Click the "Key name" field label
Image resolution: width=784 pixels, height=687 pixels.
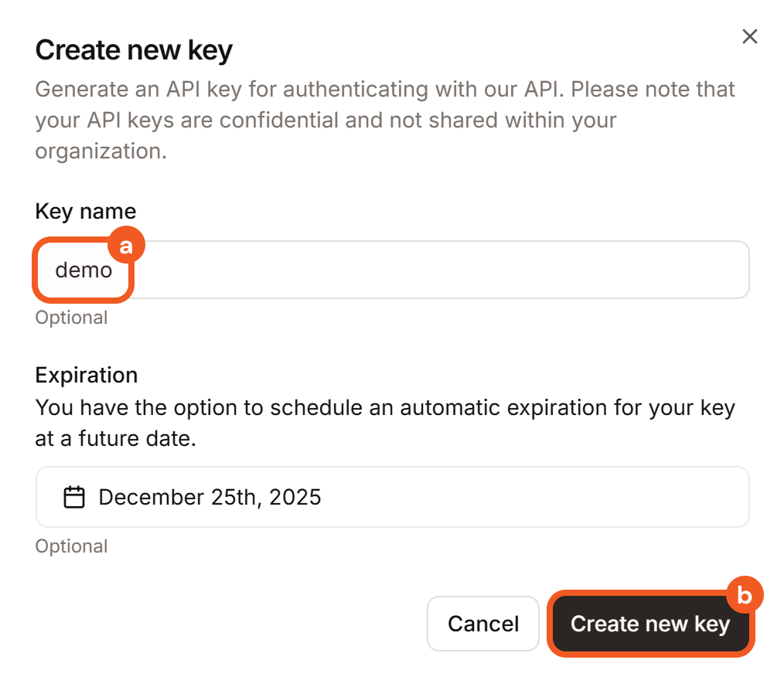point(86,211)
